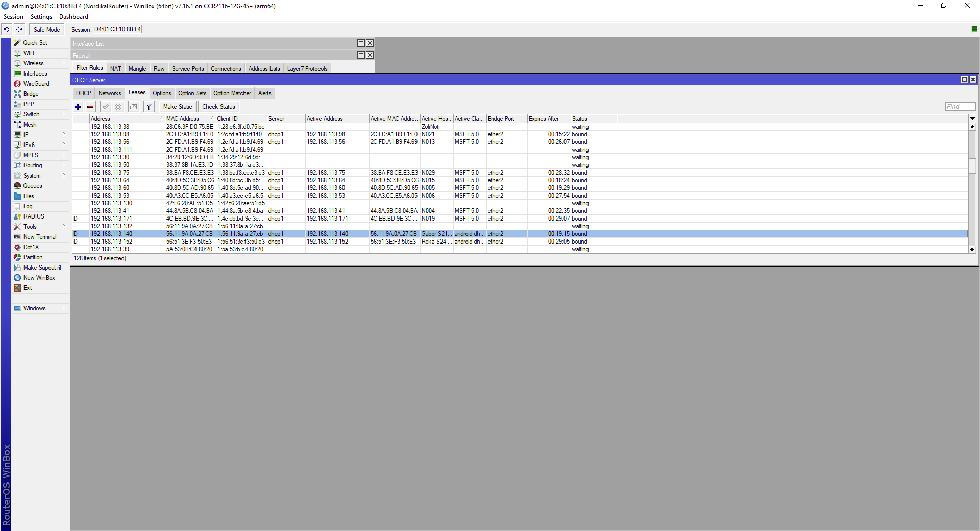Expand the Routing submenu arrow
Viewport: 980px width, 531px height.
[x=64, y=165]
